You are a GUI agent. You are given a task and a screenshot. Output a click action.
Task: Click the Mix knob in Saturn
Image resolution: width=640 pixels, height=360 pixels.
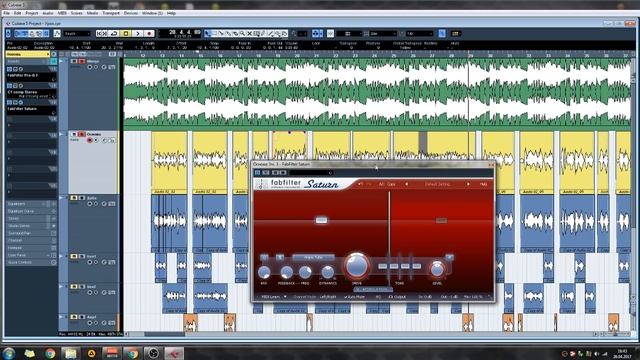click(264, 272)
